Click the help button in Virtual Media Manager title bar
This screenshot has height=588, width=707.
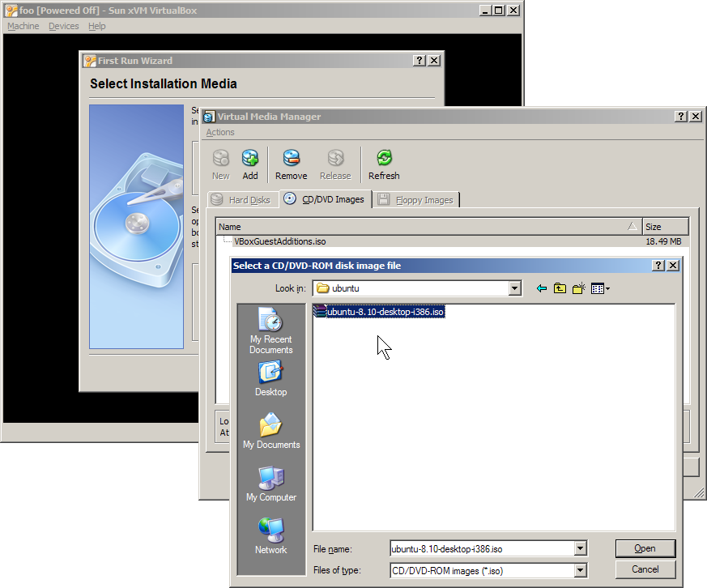click(681, 117)
